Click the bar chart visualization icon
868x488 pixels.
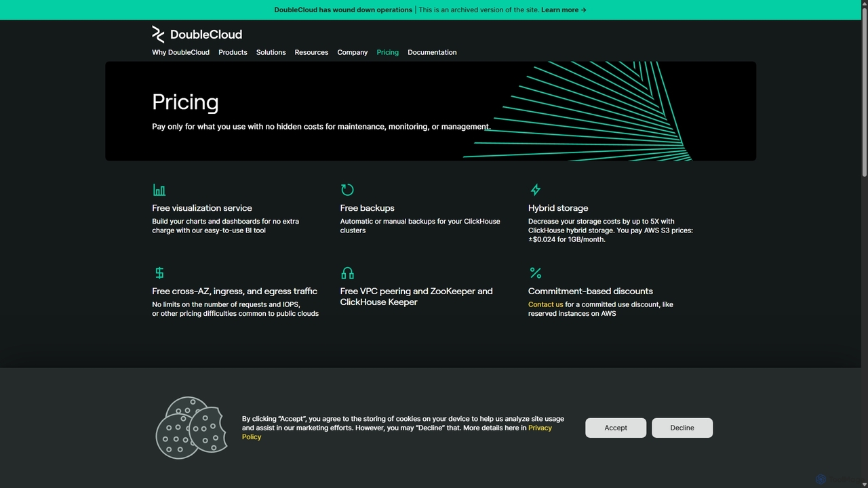159,190
